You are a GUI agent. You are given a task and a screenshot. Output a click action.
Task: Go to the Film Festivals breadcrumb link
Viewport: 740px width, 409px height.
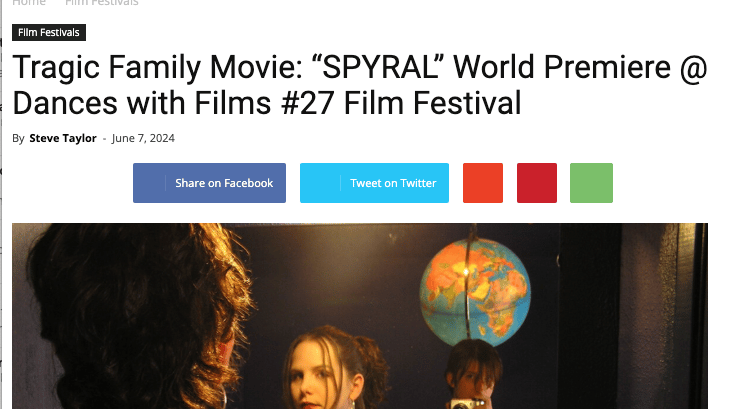[x=101, y=3]
